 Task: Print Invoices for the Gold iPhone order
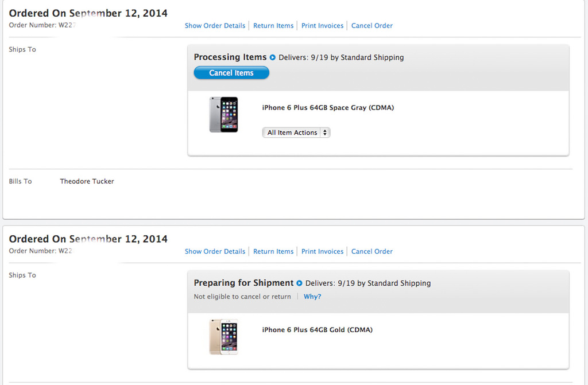click(322, 251)
